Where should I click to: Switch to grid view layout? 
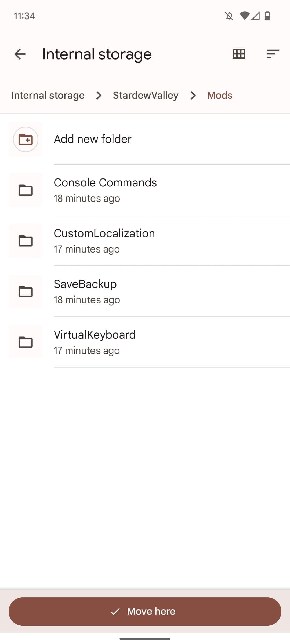(x=239, y=54)
